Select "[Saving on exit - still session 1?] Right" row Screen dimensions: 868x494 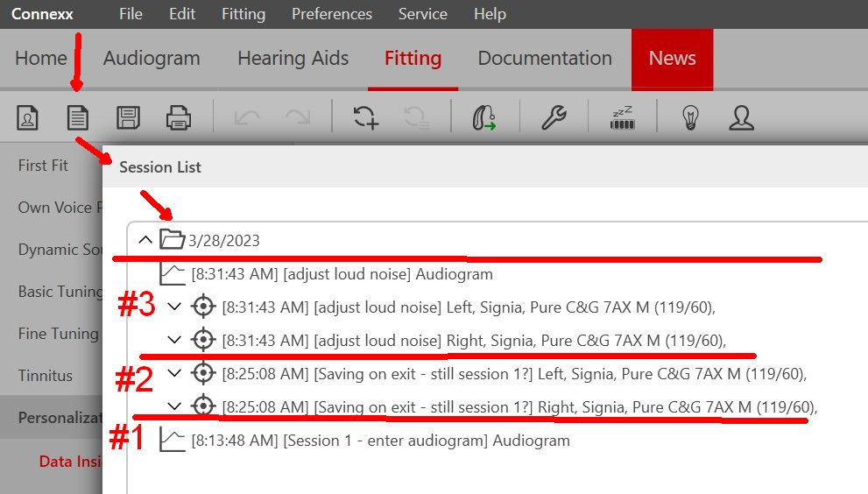point(519,407)
